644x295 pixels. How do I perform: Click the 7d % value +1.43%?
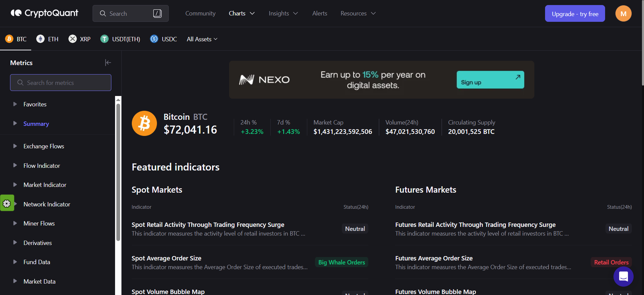pos(288,132)
